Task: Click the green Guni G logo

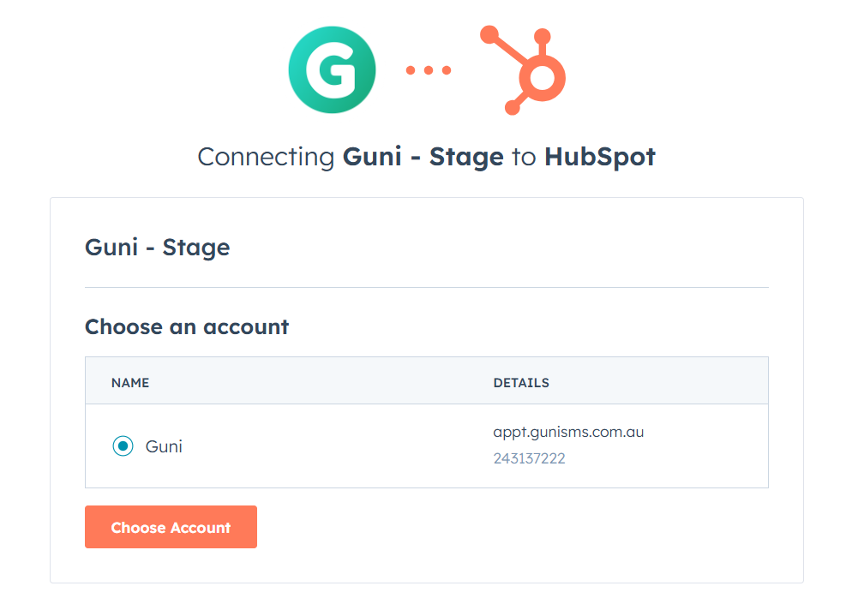Action: tap(332, 69)
